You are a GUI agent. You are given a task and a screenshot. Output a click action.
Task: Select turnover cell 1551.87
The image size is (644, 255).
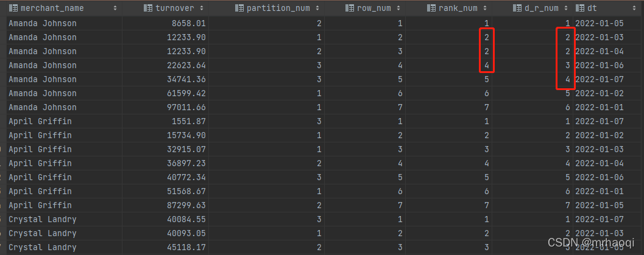pyautogui.click(x=188, y=121)
